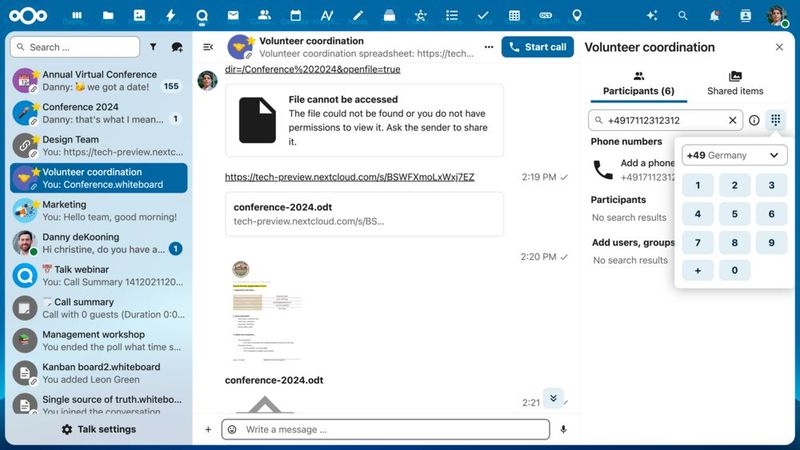Open the tech-preview share link BSWFXmoLxWxj7EZ
This screenshot has height=450, width=800.
pyautogui.click(x=349, y=177)
